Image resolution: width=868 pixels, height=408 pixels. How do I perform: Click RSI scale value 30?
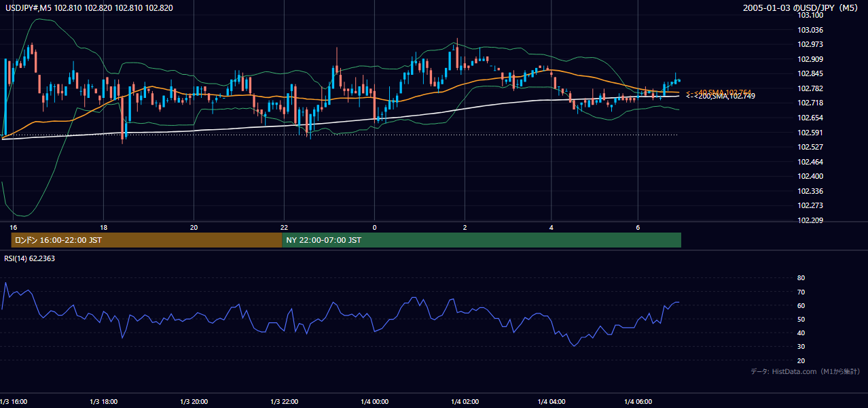coord(801,346)
